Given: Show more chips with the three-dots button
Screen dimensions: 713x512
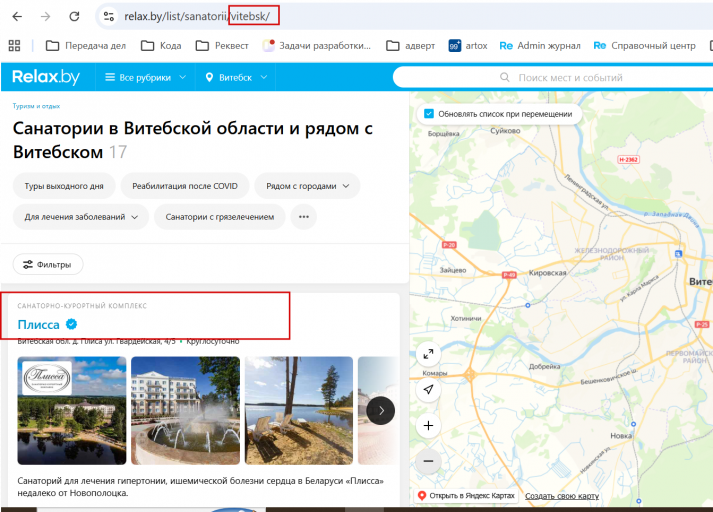Looking at the screenshot, I should [x=304, y=217].
